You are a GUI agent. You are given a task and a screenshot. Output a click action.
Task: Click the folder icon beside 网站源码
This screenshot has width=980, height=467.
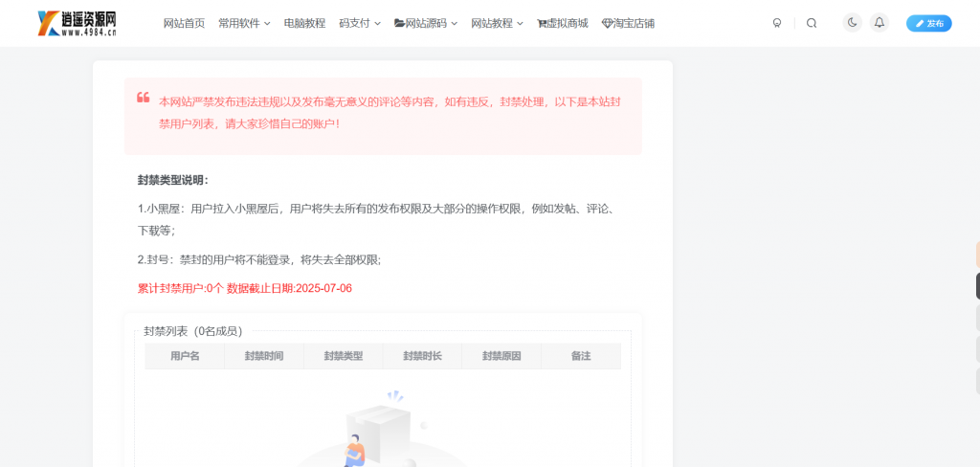pos(399,23)
